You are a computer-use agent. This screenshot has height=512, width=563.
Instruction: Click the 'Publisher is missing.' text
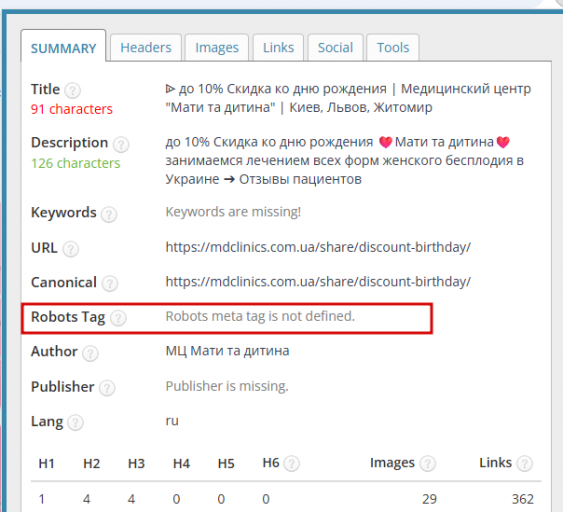[227, 386]
